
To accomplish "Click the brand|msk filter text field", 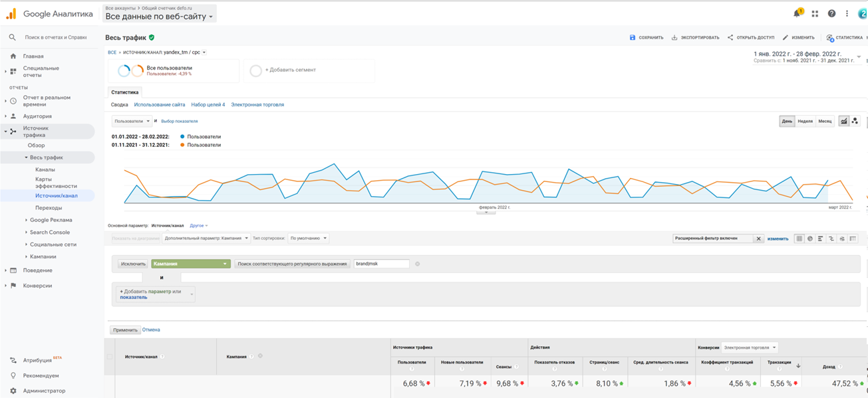I will [x=381, y=264].
